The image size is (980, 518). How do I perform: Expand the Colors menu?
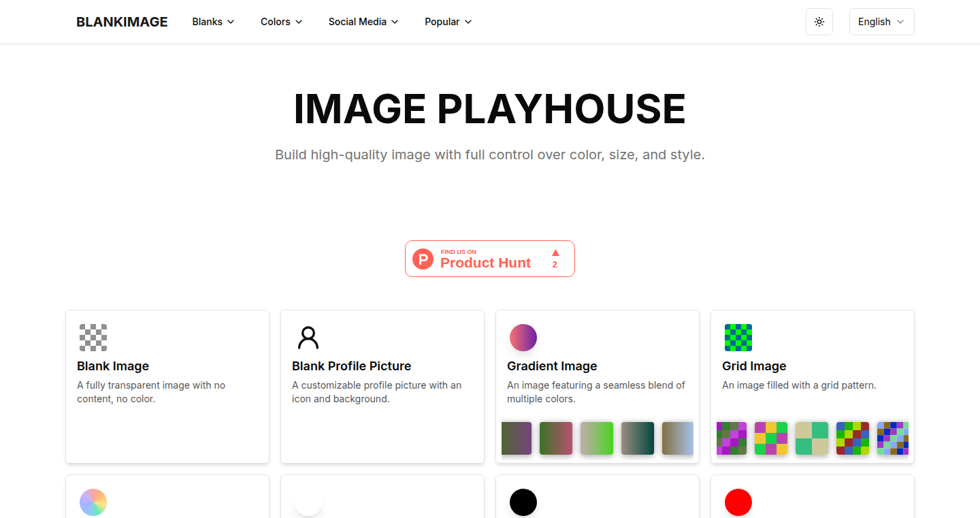pos(281,22)
